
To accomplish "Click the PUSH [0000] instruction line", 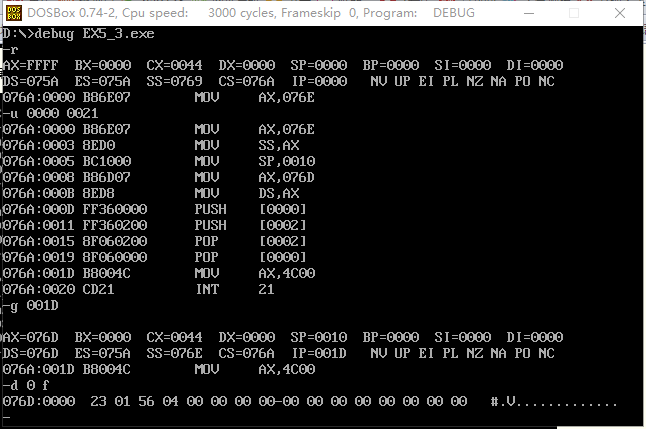I will coord(154,209).
